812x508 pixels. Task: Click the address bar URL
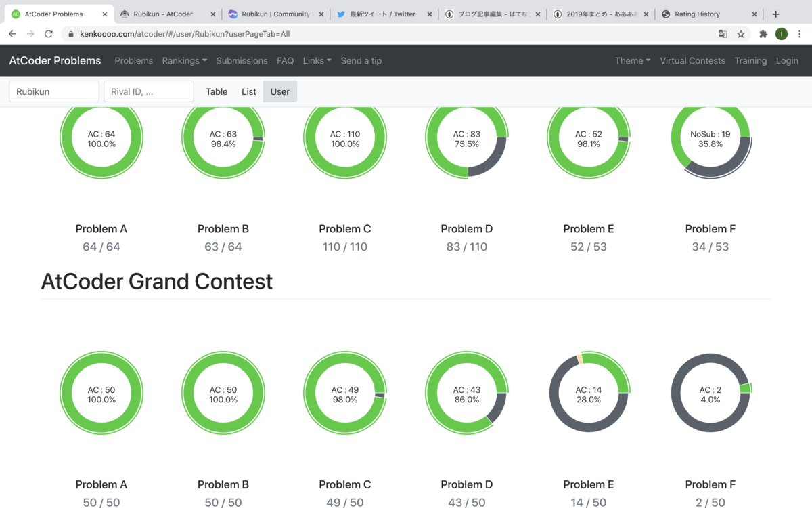click(185, 34)
